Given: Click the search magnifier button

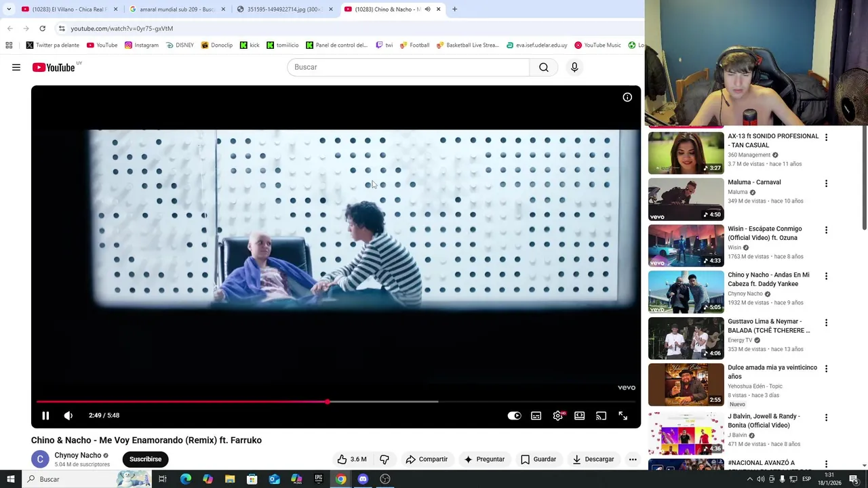Looking at the screenshot, I should [544, 67].
